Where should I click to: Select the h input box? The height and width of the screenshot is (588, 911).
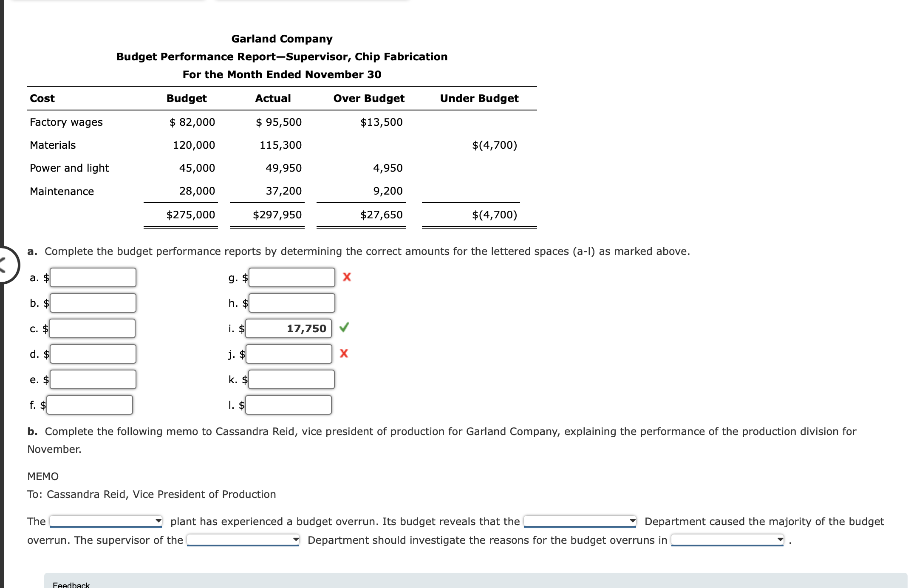click(292, 303)
